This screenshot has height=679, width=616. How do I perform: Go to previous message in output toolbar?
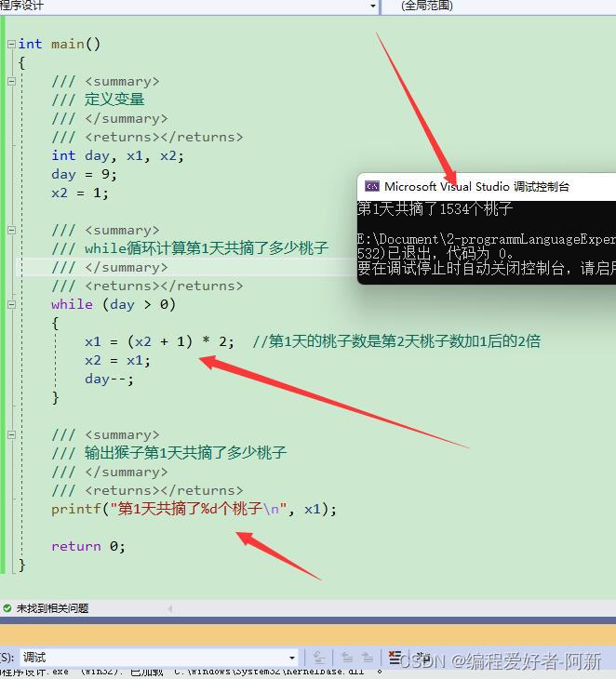point(347,658)
